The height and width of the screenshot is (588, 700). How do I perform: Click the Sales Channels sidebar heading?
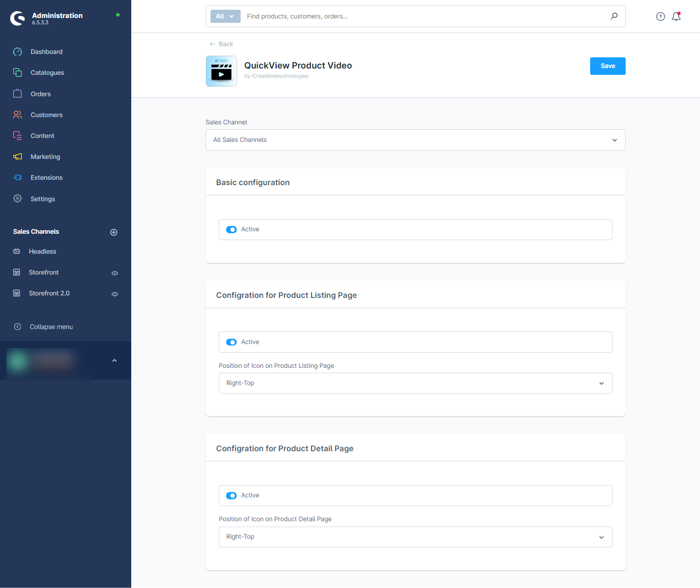point(36,231)
